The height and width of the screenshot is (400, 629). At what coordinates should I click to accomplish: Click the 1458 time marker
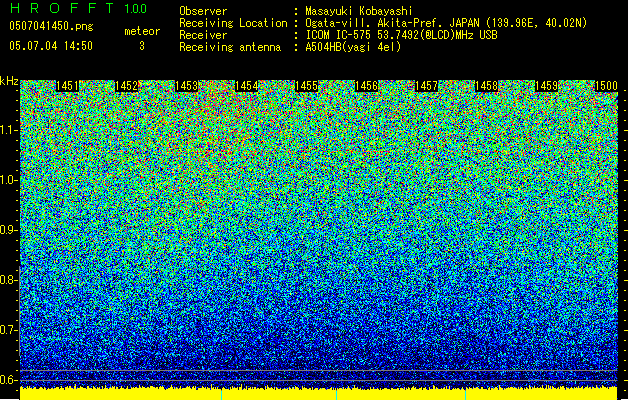(x=486, y=86)
